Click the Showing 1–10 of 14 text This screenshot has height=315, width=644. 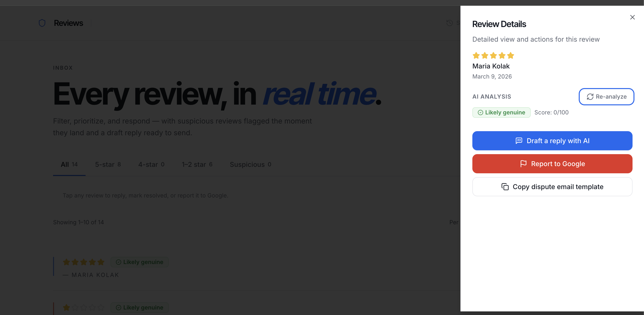[x=78, y=222]
